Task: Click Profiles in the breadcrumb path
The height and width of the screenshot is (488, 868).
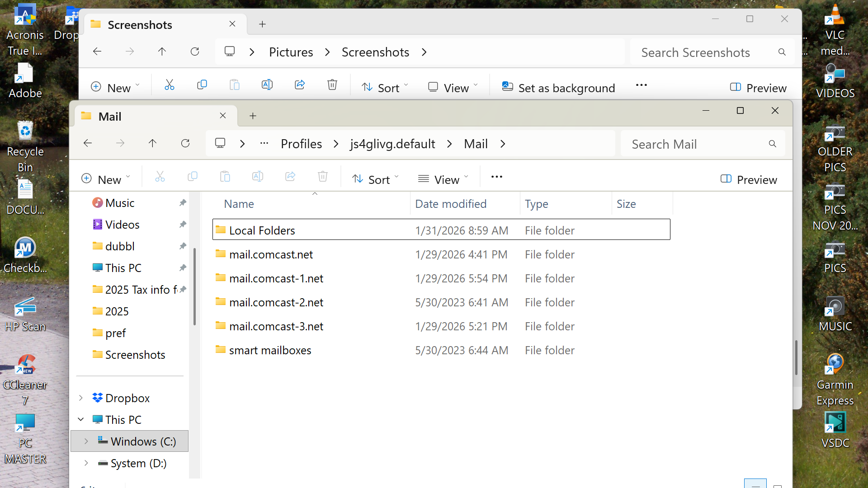Action: (x=301, y=144)
